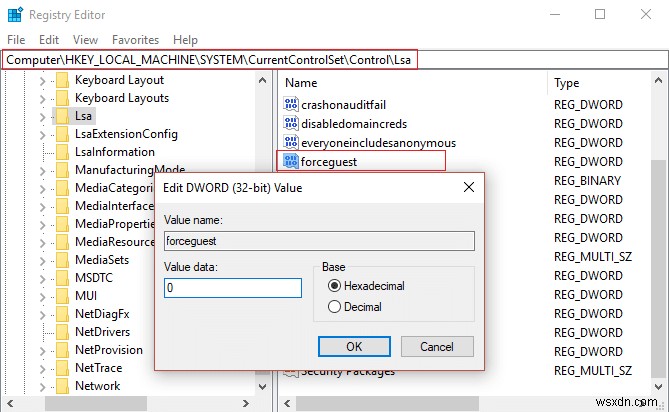The height and width of the screenshot is (412, 669).
Task: Click the MediaInterfaces folder icon
Action: (62, 206)
